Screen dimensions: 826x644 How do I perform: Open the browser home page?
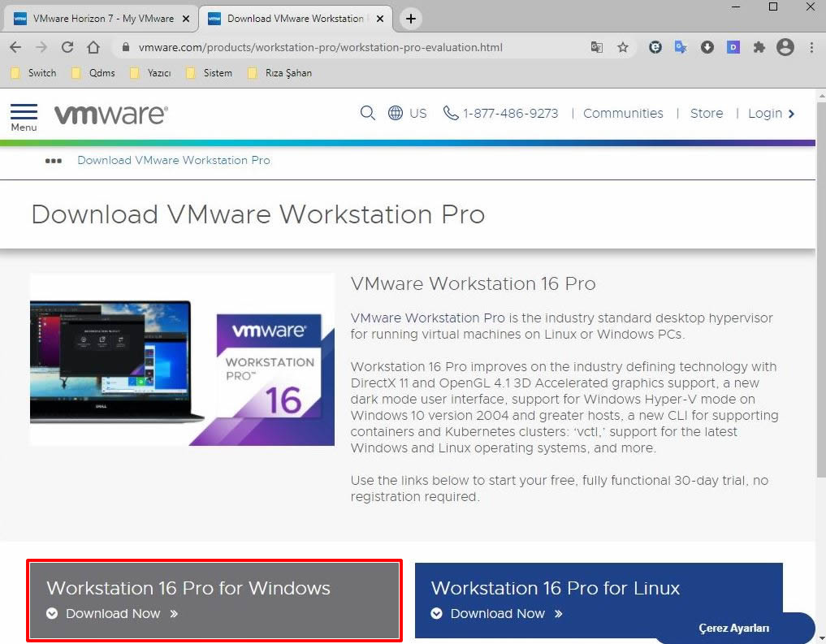[93, 47]
